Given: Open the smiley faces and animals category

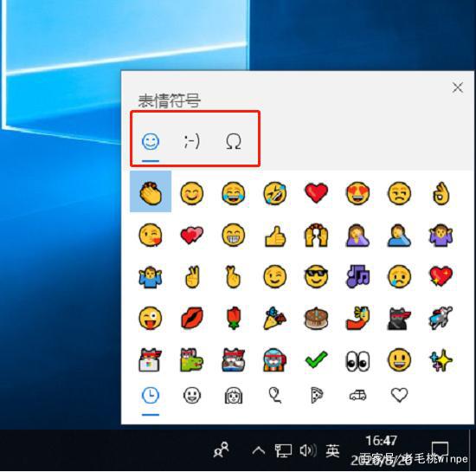Looking at the screenshot, I should [x=192, y=396].
